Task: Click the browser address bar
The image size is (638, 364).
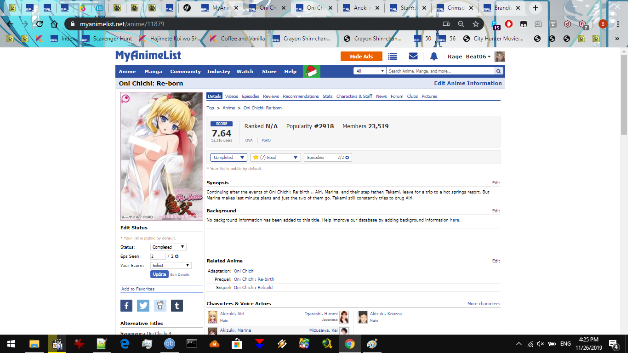Action: tap(253, 24)
